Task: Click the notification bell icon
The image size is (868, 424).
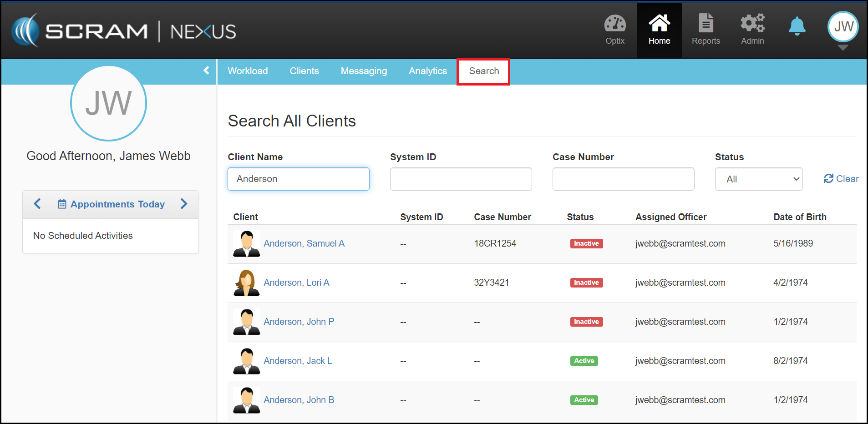Action: click(797, 26)
